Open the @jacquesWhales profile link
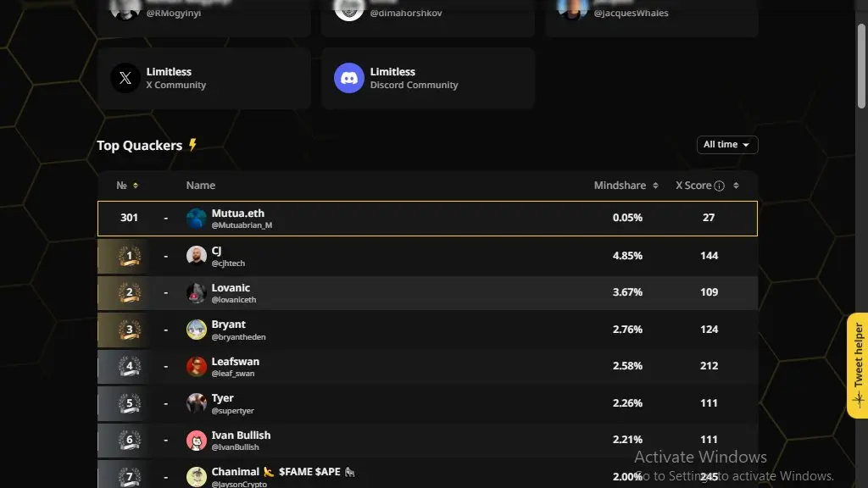 [631, 13]
